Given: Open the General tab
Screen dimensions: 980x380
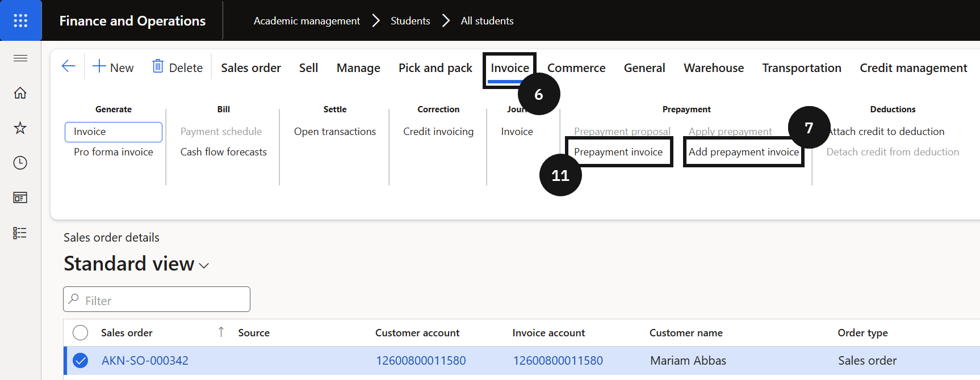Looking at the screenshot, I should (644, 68).
